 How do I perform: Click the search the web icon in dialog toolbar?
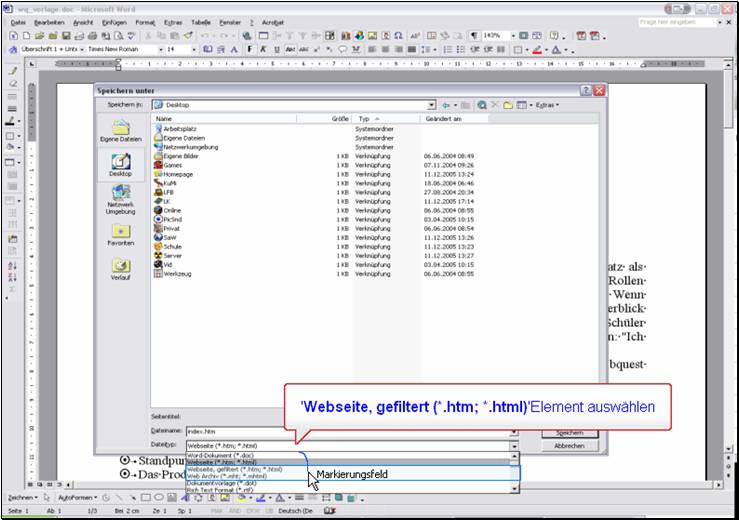pyautogui.click(x=482, y=104)
